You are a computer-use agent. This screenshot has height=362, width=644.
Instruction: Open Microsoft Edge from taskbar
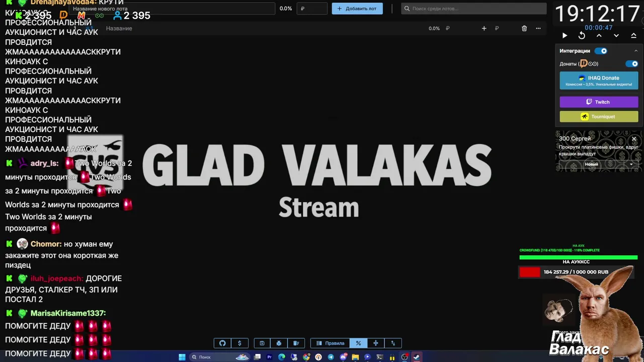(281, 357)
